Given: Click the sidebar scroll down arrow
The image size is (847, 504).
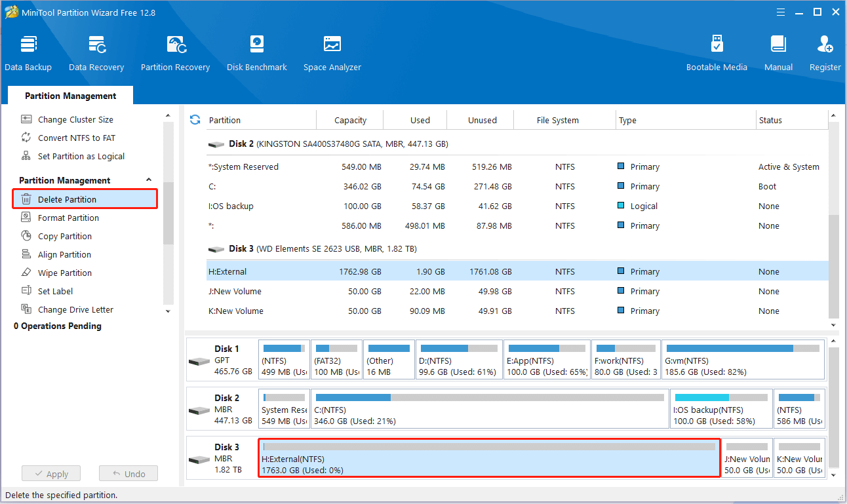Looking at the screenshot, I should (x=168, y=312).
